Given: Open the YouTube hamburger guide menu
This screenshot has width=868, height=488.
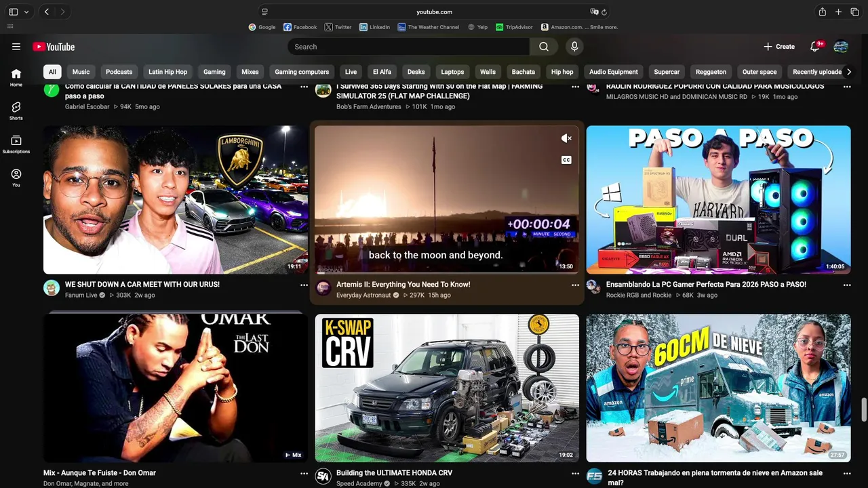Looking at the screenshot, I should (x=16, y=47).
